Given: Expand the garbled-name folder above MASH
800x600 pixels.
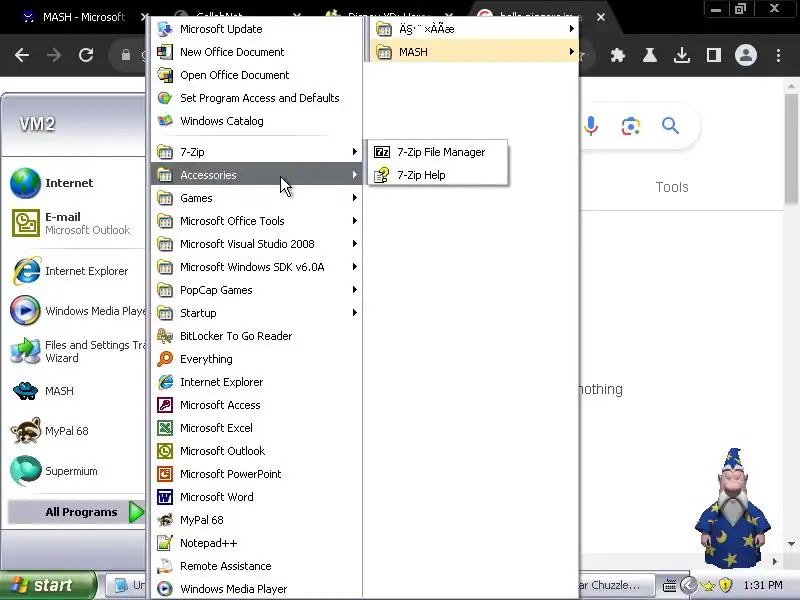Looking at the screenshot, I should point(474,29).
